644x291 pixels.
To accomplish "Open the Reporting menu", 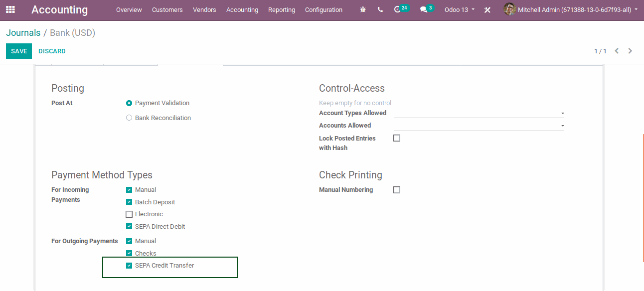I will click(282, 9).
